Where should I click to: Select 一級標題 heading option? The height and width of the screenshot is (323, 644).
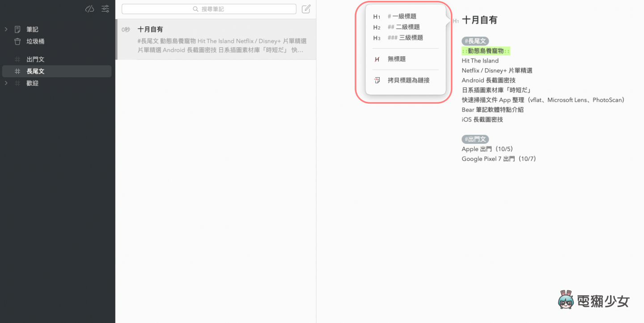coord(404,17)
